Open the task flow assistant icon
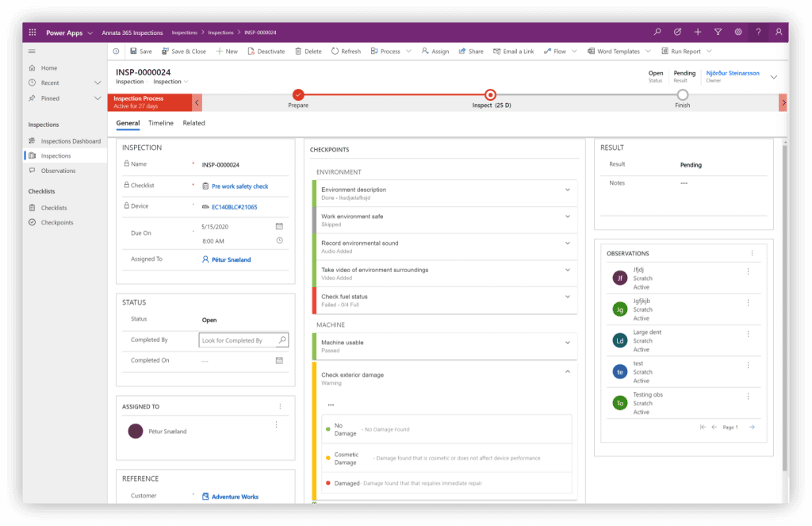The height and width of the screenshot is (526, 812). click(x=677, y=32)
